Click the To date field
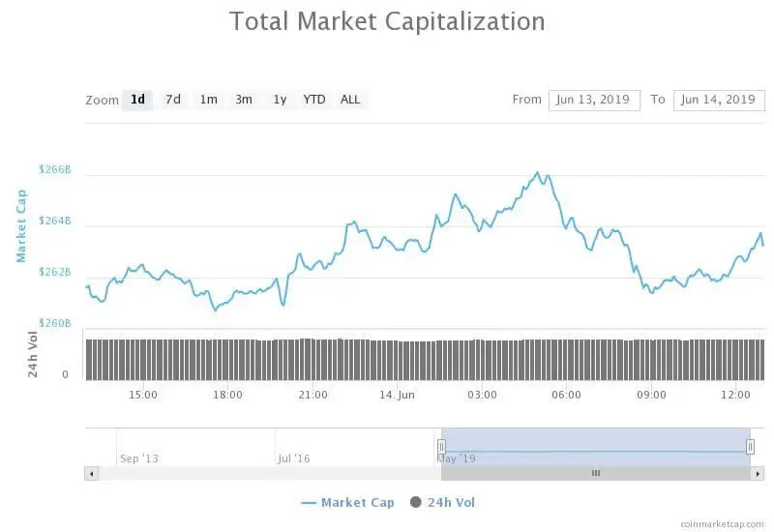Image resolution: width=774 pixels, height=532 pixels. coord(717,100)
